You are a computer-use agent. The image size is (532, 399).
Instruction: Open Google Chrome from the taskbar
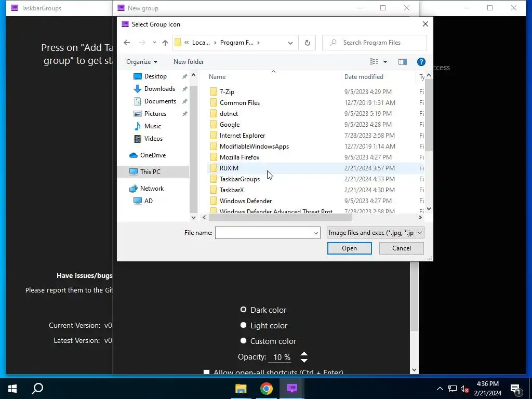(267, 389)
